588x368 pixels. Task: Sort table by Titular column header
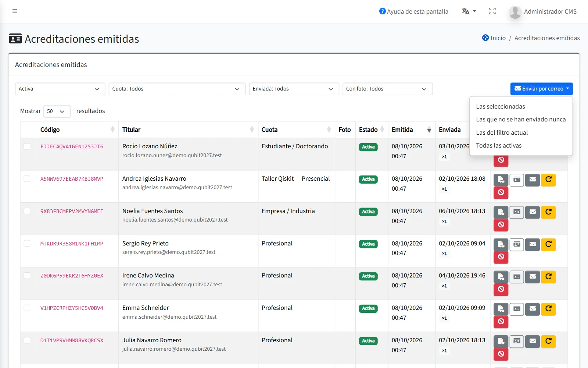[188, 130]
